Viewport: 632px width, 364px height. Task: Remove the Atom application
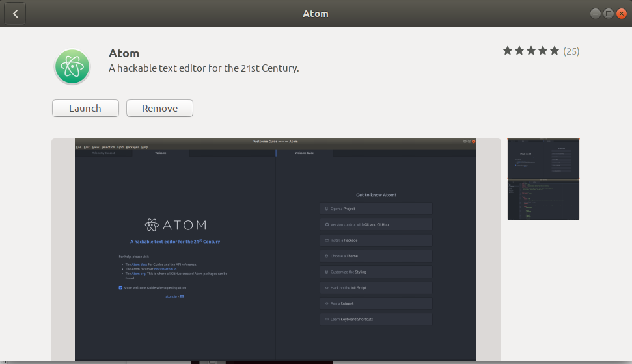159,109
